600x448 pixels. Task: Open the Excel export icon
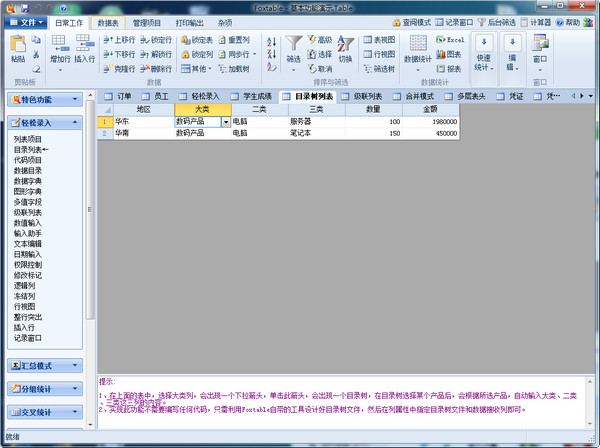click(x=443, y=40)
